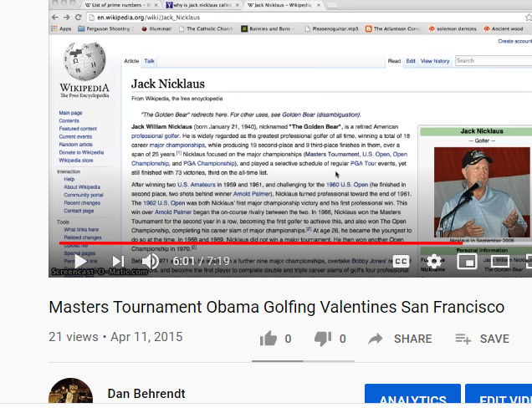Follow the 1962 U.S. Open link
This screenshot has width=532, height=408.
164,203
